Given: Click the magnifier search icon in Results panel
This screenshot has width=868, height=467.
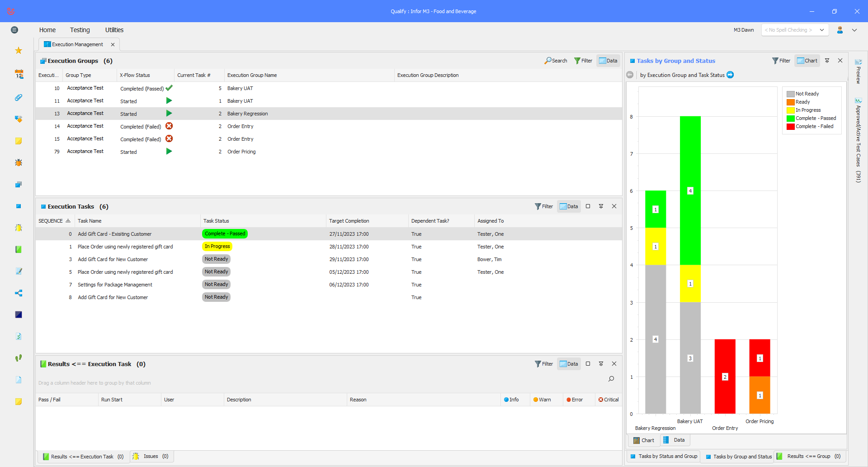Looking at the screenshot, I should pyautogui.click(x=611, y=379).
